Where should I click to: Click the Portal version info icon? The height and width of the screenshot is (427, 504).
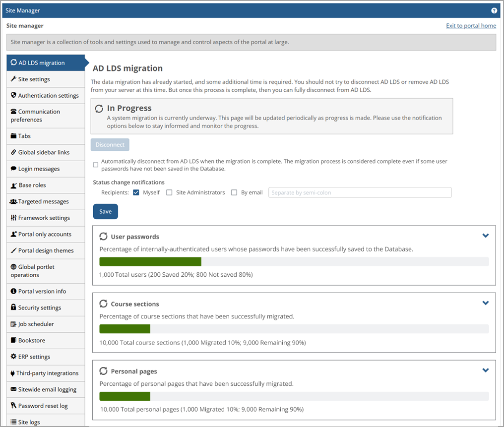click(x=13, y=291)
